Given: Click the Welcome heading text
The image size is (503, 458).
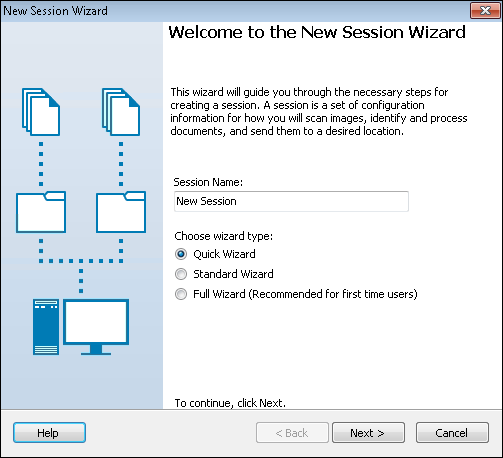Looking at the screenshot, I should point(317,32).
